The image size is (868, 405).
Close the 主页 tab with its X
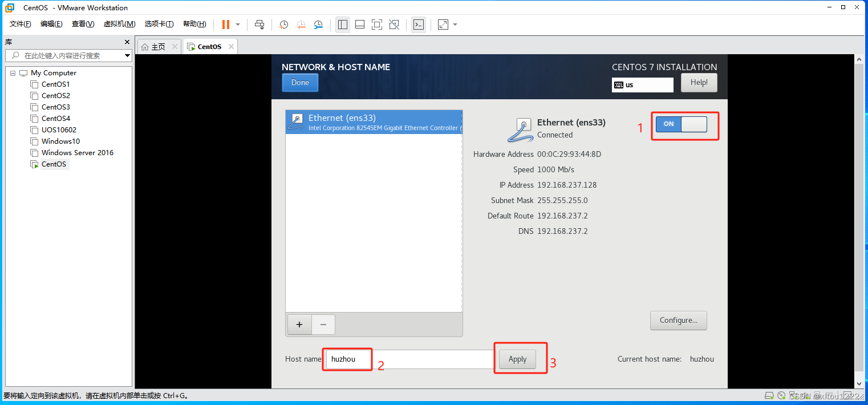point(175,47)
